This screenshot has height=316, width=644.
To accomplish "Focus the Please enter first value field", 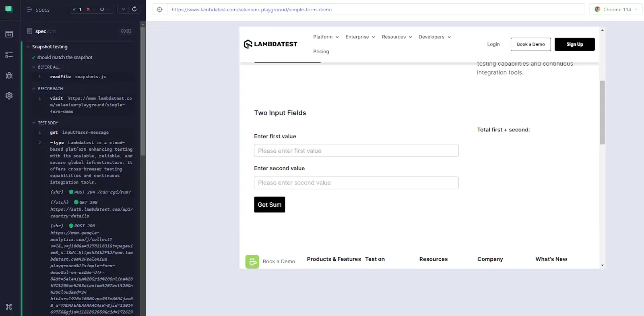I will [x=356, y=151].
